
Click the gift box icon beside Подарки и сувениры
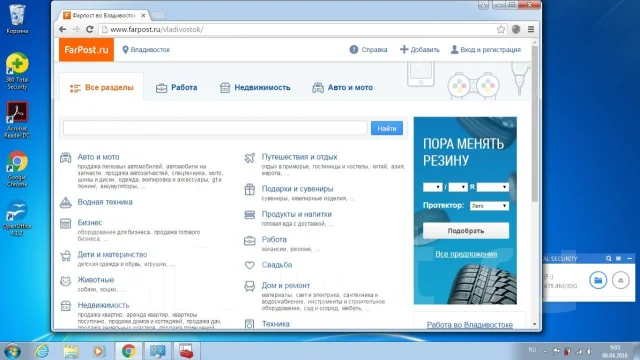[x=250, y=189]
